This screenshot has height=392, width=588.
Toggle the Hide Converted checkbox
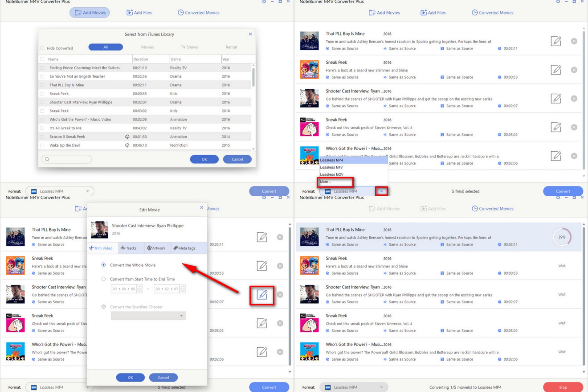(x=42, y=48)
